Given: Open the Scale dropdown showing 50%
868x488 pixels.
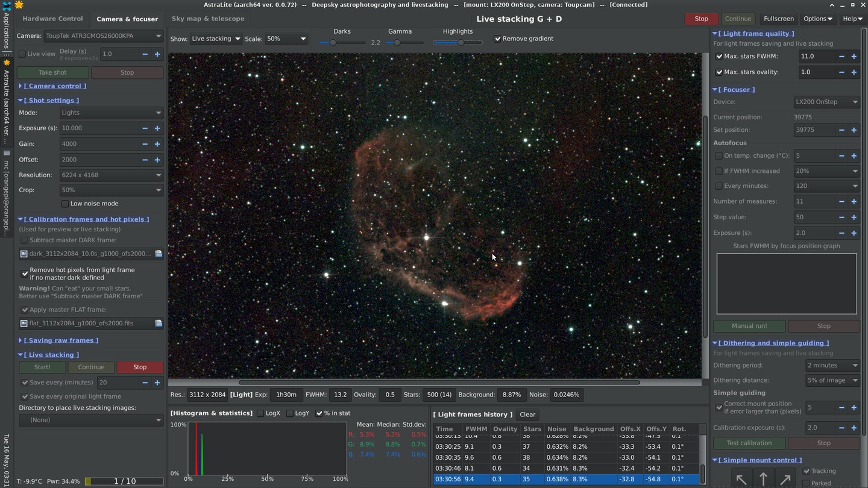Looking at the screenshot, I should click(x=286, y=39).
